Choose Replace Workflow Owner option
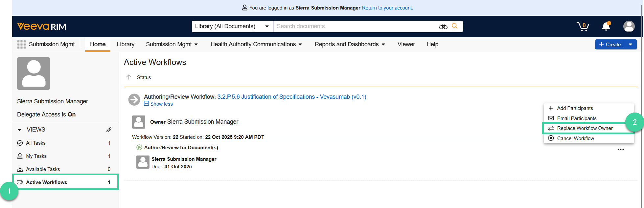 (589, 128)
